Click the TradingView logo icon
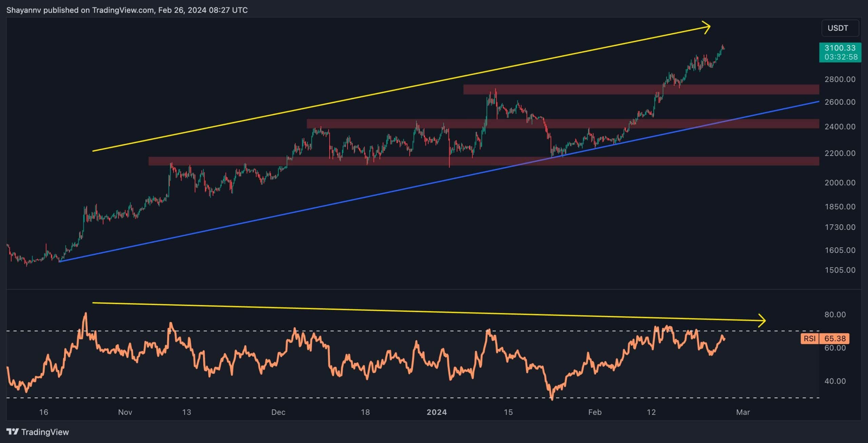Viewport: 868px width, 443px height. coord(13,431)
